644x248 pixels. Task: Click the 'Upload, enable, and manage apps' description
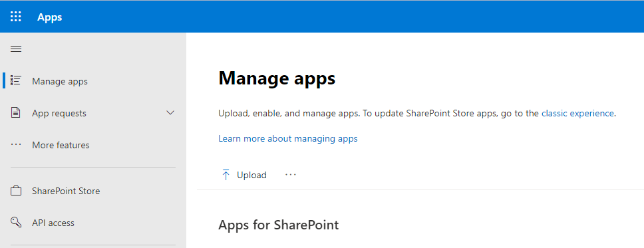pyautogui.click(x=417, y=114)
